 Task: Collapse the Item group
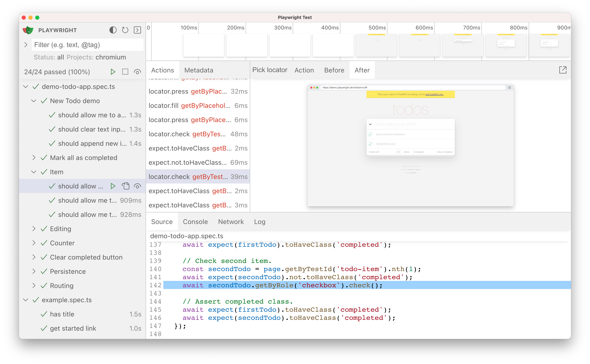pos(34,172)
